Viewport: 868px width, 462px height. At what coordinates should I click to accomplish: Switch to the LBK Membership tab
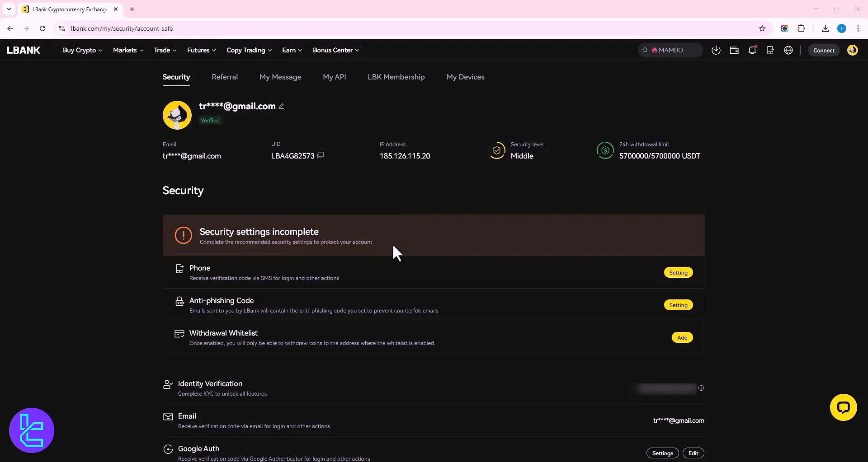(x=396, y=77)
